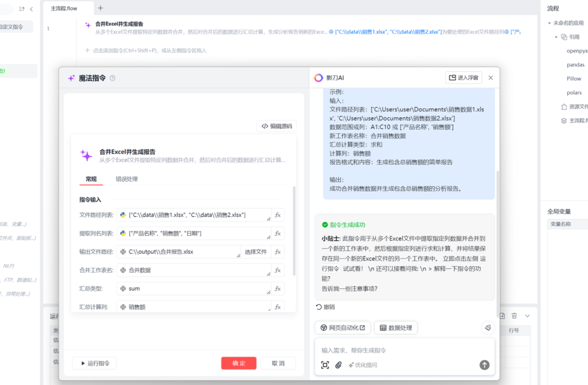Click 运行指令 to run the instruction
This screenshot has height=385, width=588.
[x=95, y=363]
